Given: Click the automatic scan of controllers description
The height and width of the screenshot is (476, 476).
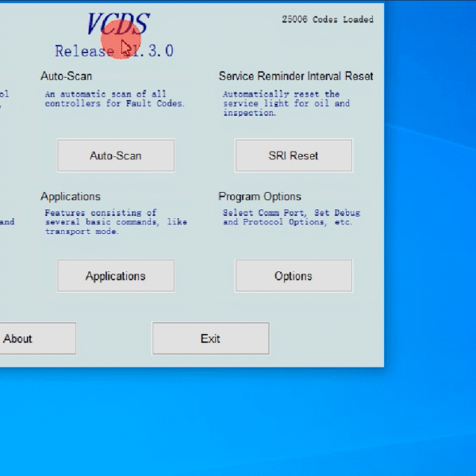Looking at the screenshot, I should tap(114, 98).
